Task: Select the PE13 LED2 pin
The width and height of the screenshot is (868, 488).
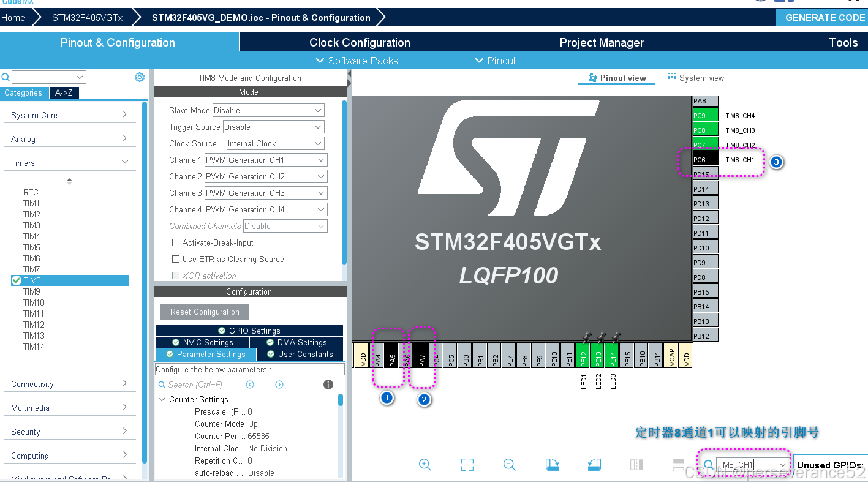Action: pyautogui.click(x=598, y=355)
